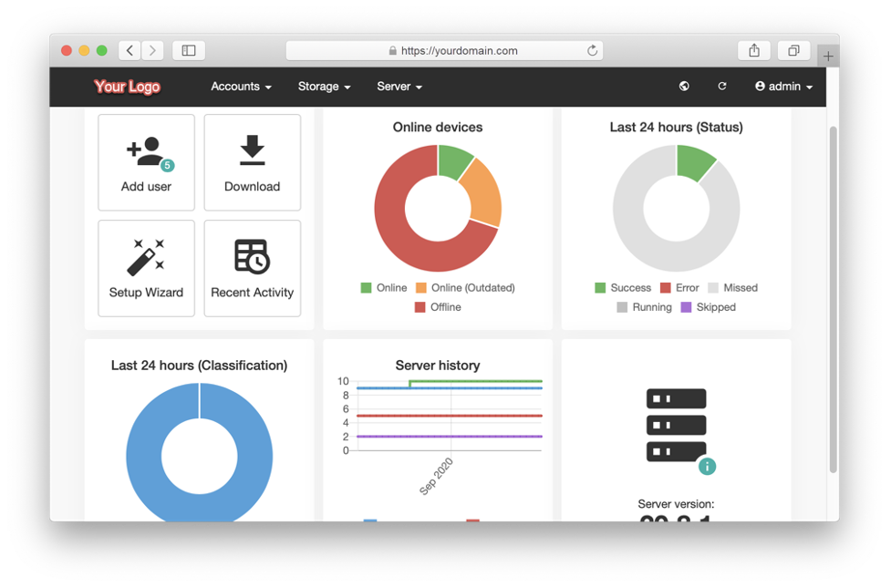Viewport: 891px width, 588px height.
Task: Toggle the Skipped legend entry
Action: pyautogui.click(x=710, y=307)
